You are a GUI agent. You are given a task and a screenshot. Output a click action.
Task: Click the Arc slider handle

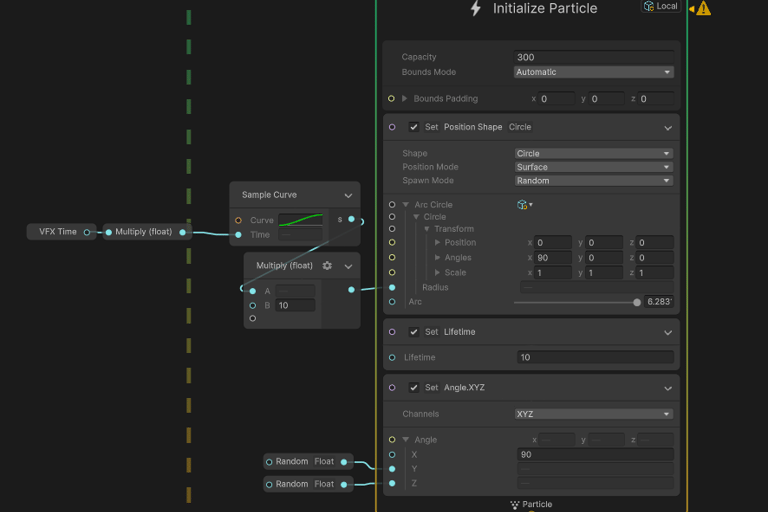(x=637, y=302)
